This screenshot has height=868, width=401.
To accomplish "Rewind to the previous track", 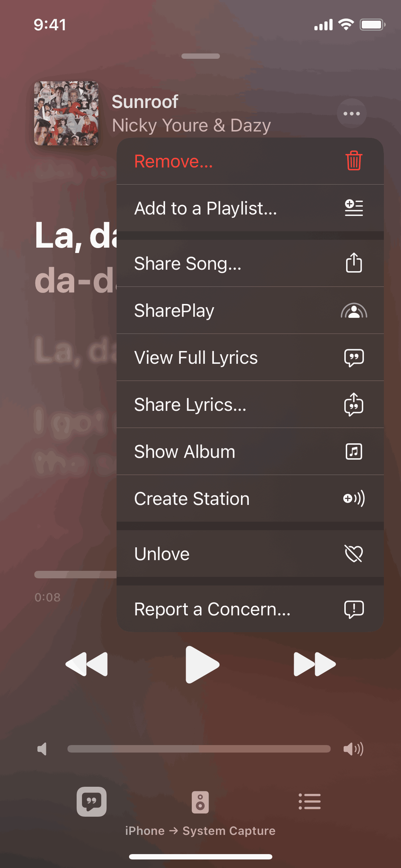I will [87, 664].
